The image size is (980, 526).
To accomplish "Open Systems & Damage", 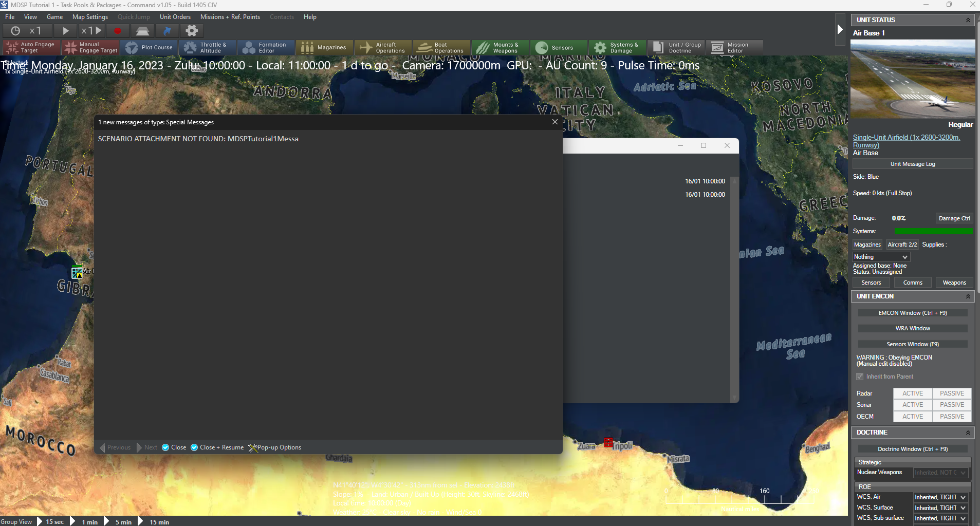I will point(617,47).
